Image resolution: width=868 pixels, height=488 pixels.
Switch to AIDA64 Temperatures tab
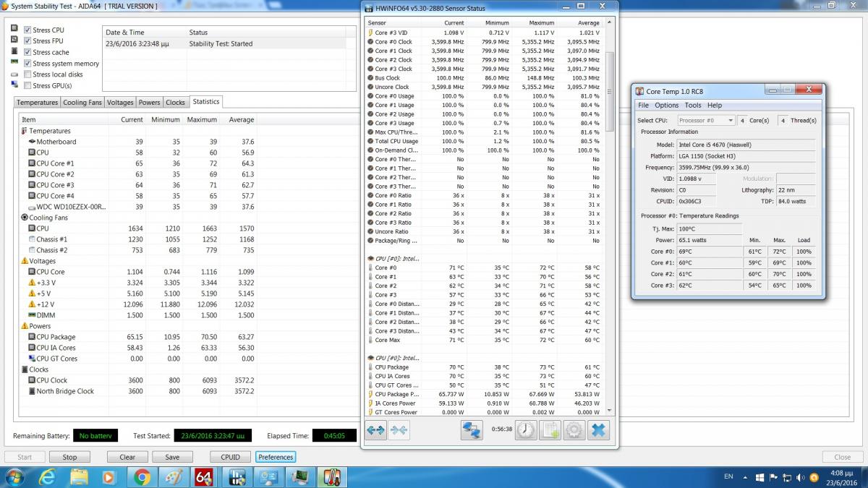coord(37,103)
